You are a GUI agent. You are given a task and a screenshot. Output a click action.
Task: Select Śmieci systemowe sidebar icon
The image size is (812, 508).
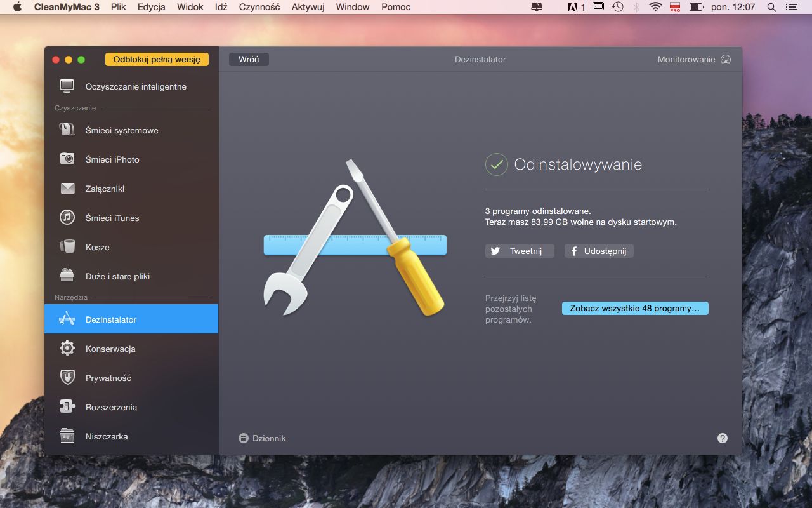[67, 130]
